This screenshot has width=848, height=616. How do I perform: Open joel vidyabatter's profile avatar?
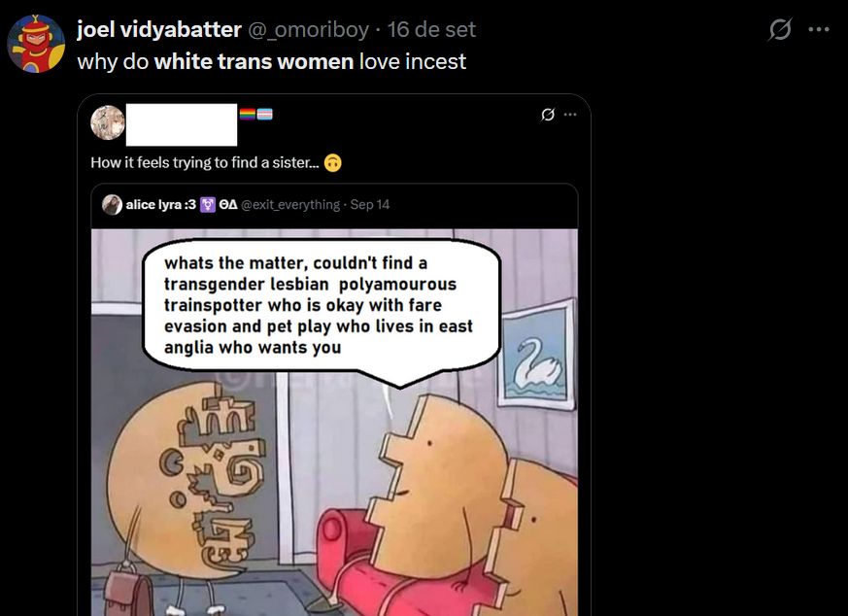tap(36, 44)
